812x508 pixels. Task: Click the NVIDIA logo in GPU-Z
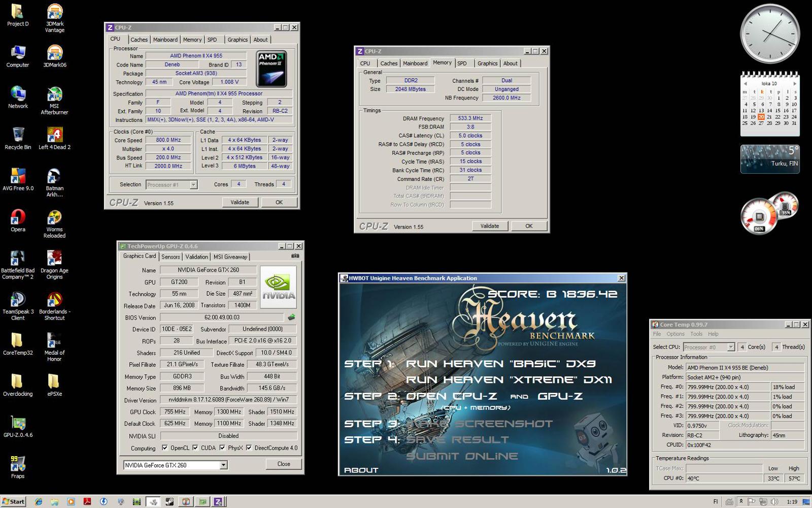point(279,288)
